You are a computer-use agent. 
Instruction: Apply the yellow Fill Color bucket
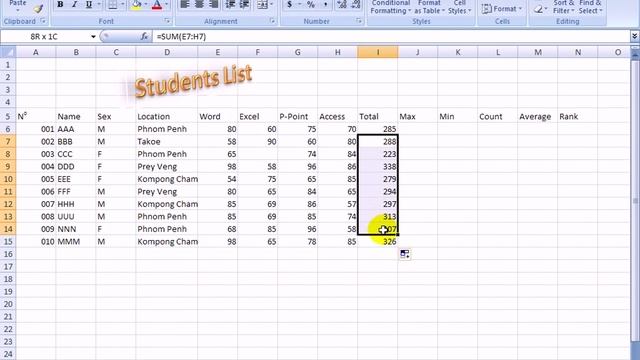coord(137,4)
